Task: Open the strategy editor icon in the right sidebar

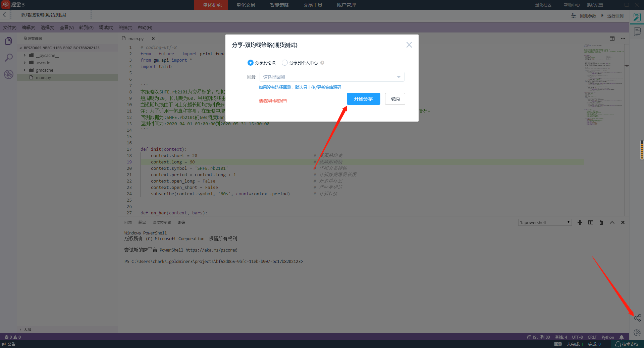Action: pyautogui.click(x=637, y=17)
